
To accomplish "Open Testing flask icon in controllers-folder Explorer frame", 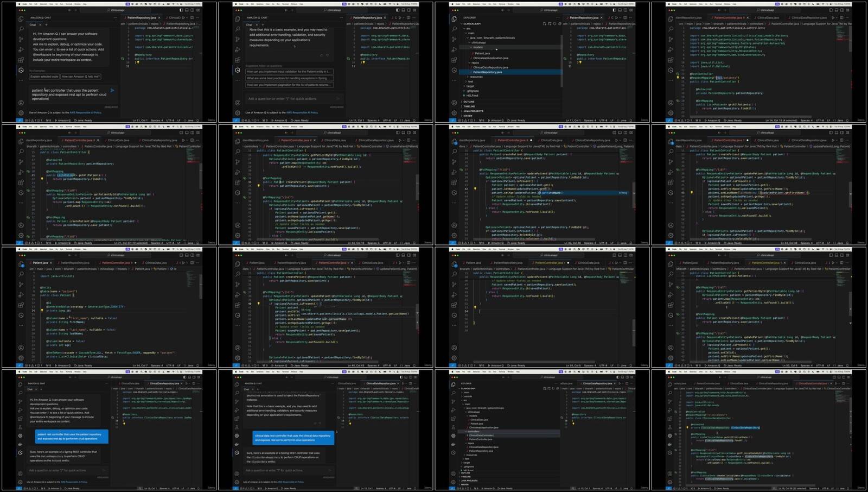I will 453,427.
